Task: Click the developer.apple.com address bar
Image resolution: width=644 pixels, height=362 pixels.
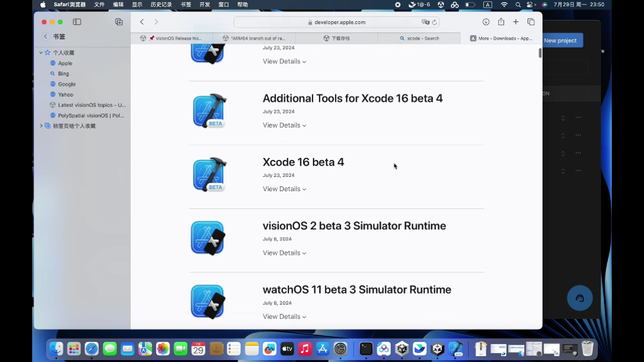Action: [x=337, y=22]
